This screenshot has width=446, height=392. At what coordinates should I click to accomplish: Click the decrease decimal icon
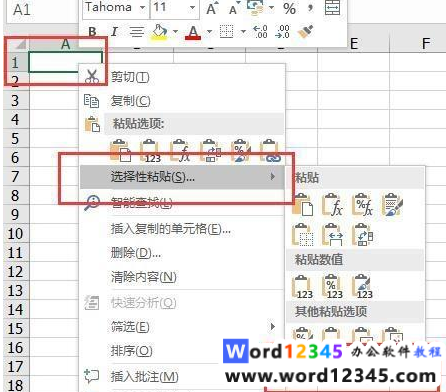282,32
